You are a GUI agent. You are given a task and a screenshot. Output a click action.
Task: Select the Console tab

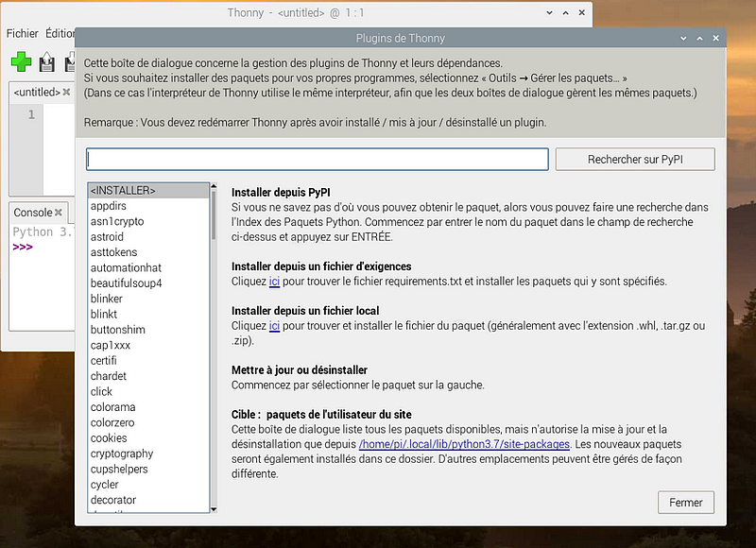click(33, 212)
